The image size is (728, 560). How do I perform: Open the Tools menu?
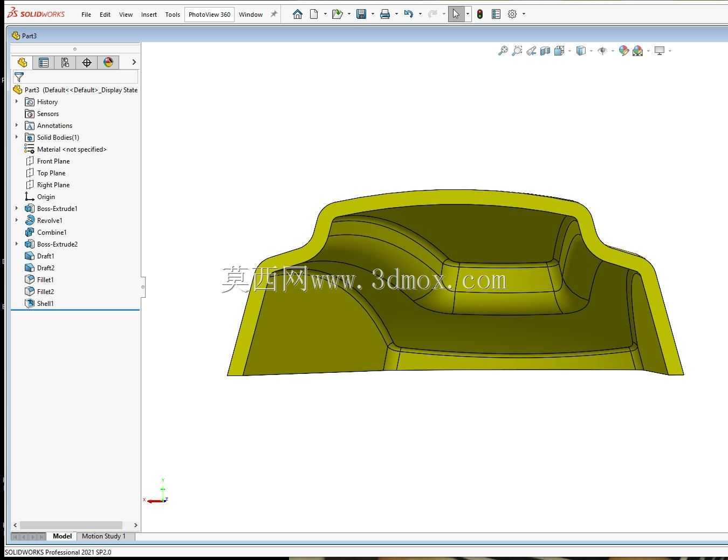173,15
